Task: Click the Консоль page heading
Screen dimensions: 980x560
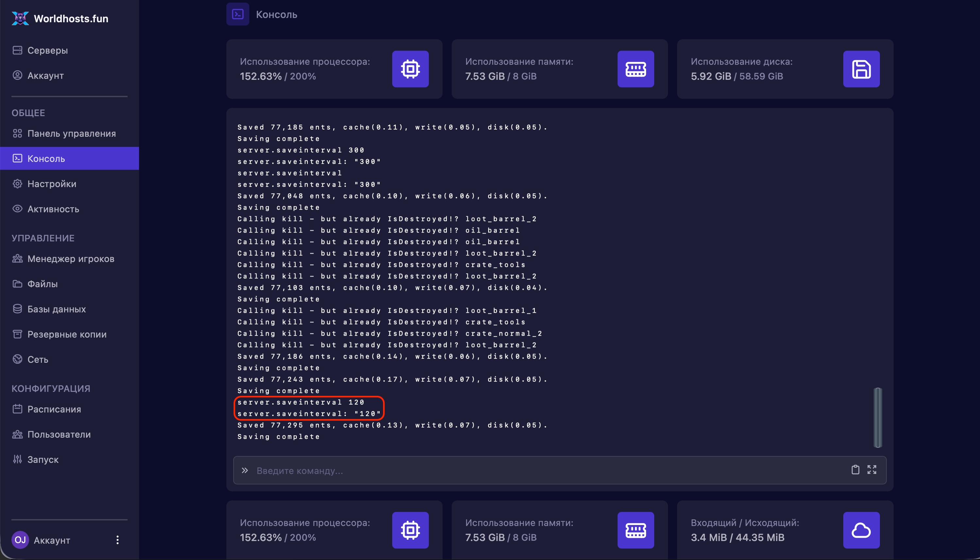Action: (x=276, y=15)
